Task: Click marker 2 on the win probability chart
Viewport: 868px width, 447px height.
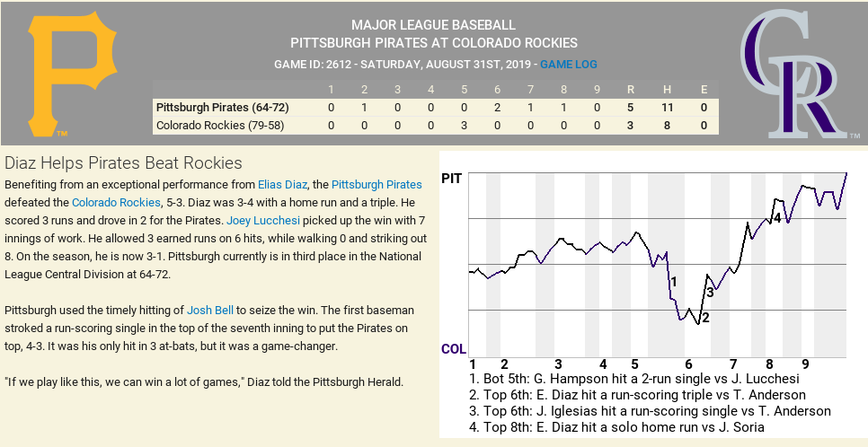Action: pyautogui.click(x=705, y=317)
